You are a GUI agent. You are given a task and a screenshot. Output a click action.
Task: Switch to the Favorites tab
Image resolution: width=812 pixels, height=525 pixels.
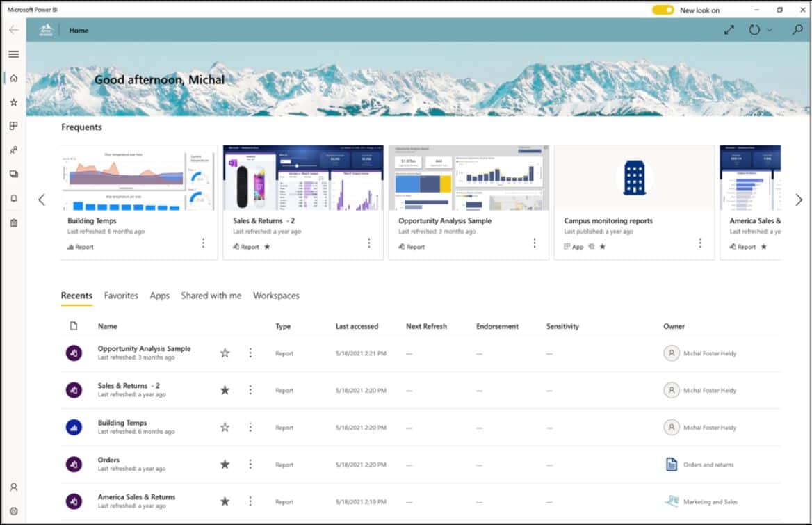pos(121,296)
